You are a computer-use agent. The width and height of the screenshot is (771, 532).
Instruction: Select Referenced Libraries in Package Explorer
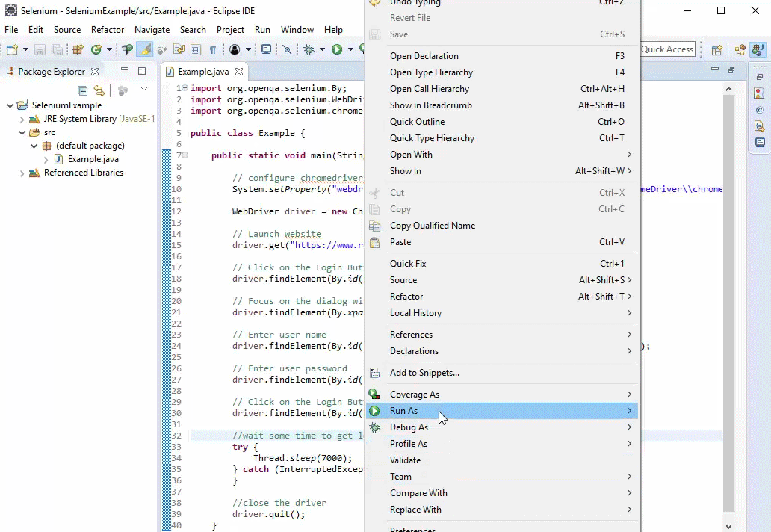coord(84,173)
